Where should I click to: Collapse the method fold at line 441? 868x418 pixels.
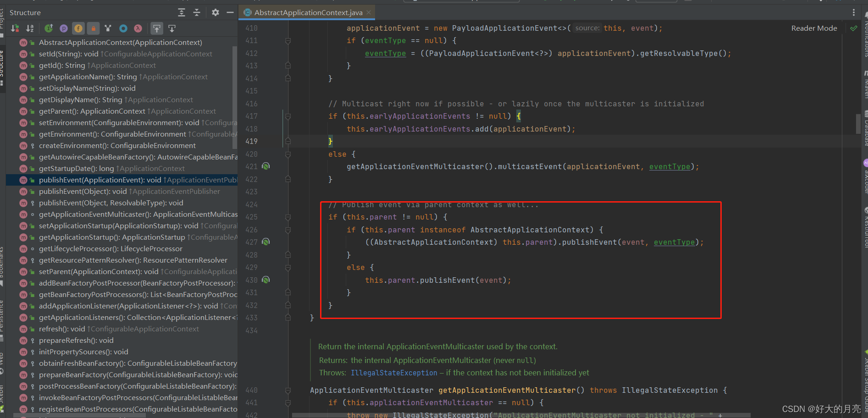(287, 402)
